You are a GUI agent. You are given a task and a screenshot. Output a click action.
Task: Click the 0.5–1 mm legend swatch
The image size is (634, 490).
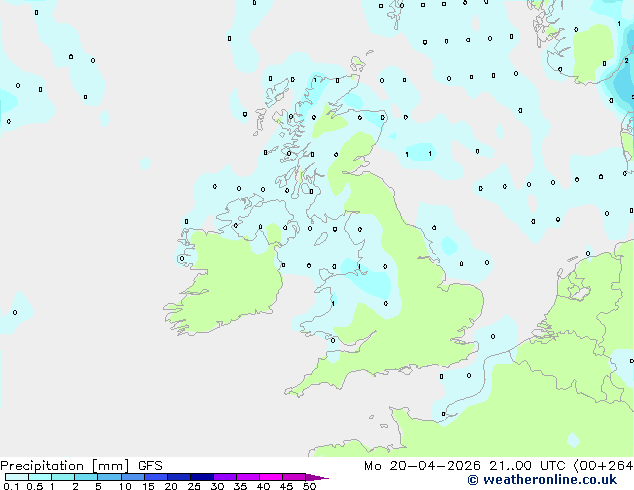(x=40, y=477)
